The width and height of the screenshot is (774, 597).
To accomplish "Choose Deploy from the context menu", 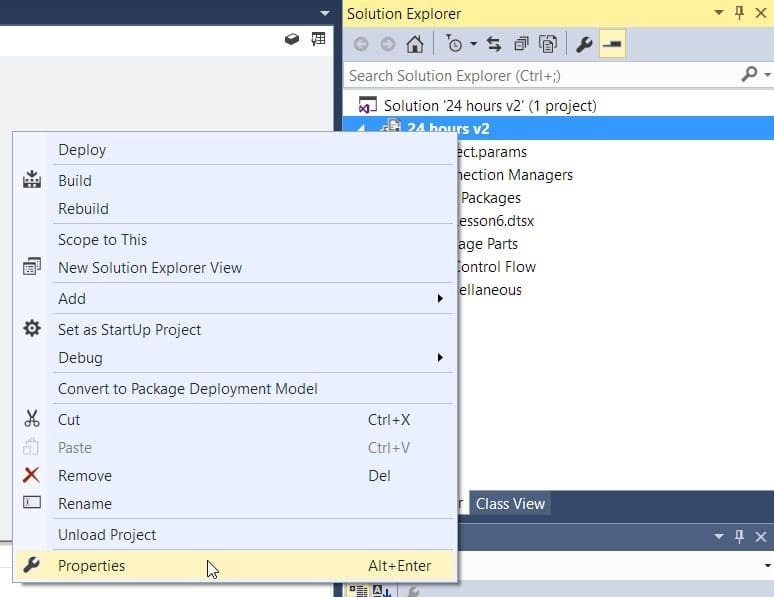I will 234,150.
